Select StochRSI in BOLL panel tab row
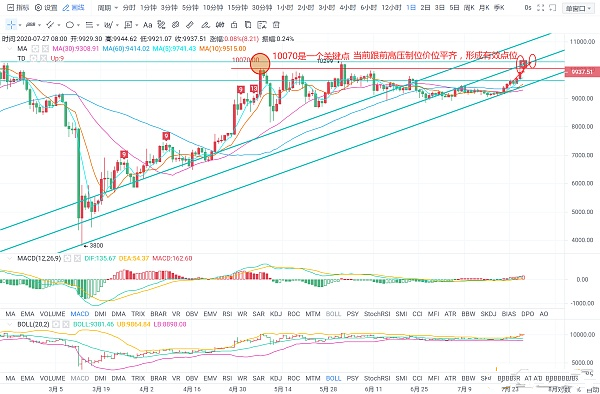The height and width of the screenshot is (394, 600). click(377, 378)
